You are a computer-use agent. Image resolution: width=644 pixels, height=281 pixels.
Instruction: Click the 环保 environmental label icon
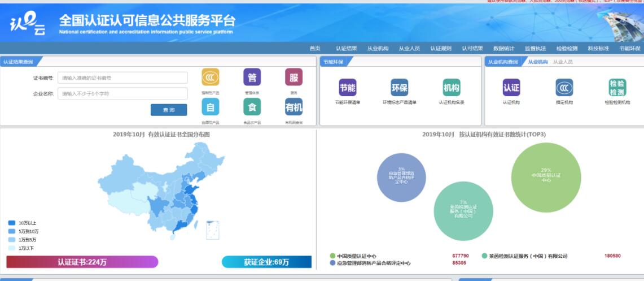[399, 88]
